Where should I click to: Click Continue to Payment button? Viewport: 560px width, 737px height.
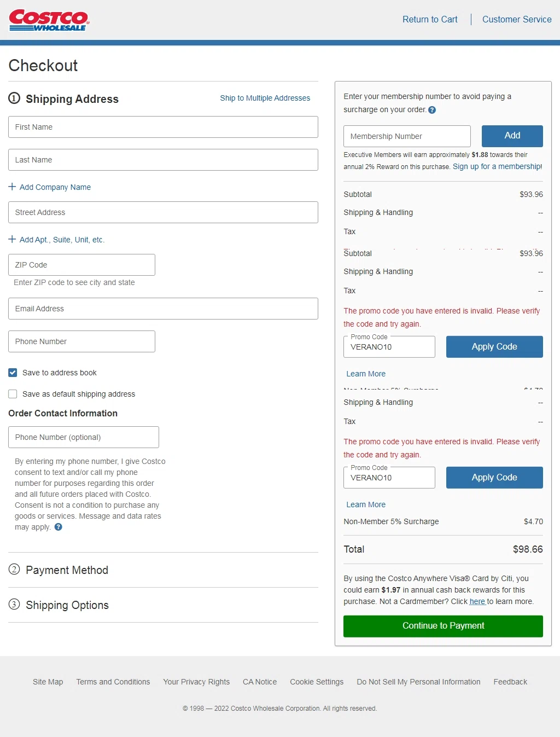[x=443, y=626]
